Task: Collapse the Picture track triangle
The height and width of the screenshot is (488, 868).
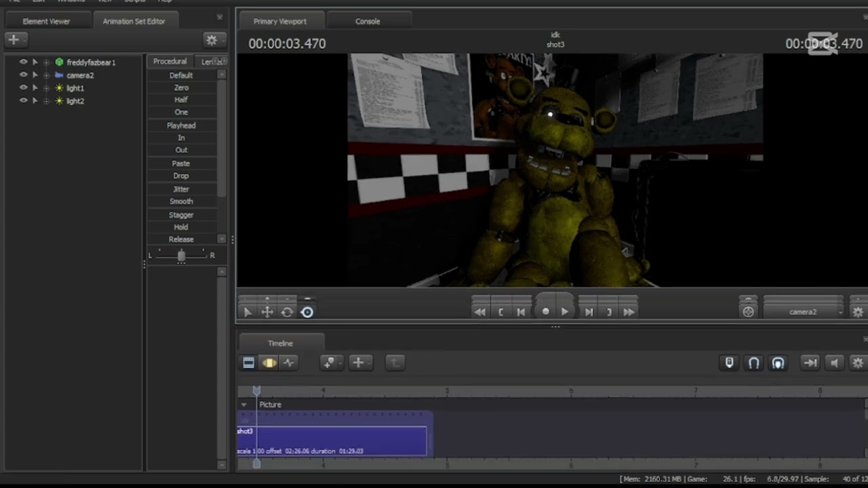Action: click(x=244, y=405)
